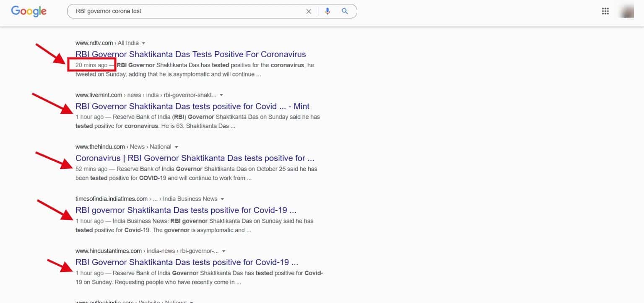644x303 pixels.
Task: Expand dropdown arrow next to ndtv.com result
Action: pos(143,43)
